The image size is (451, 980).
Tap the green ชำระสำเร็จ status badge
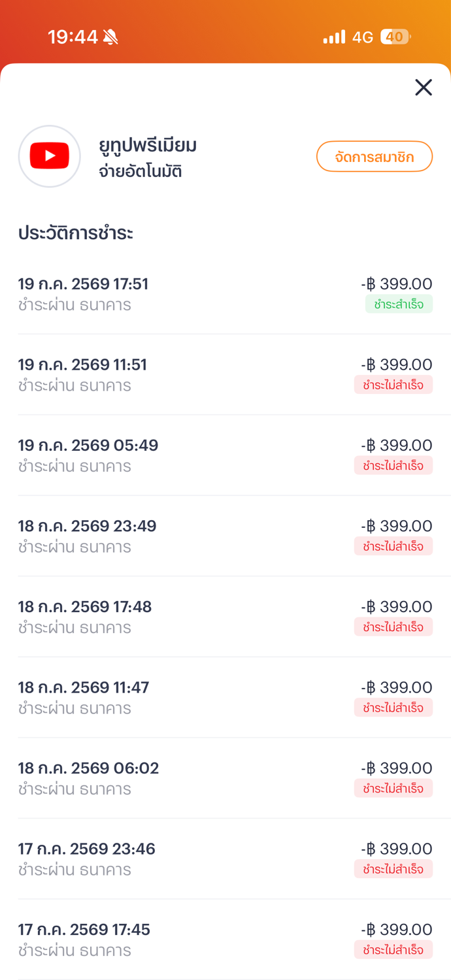(399, 304)
